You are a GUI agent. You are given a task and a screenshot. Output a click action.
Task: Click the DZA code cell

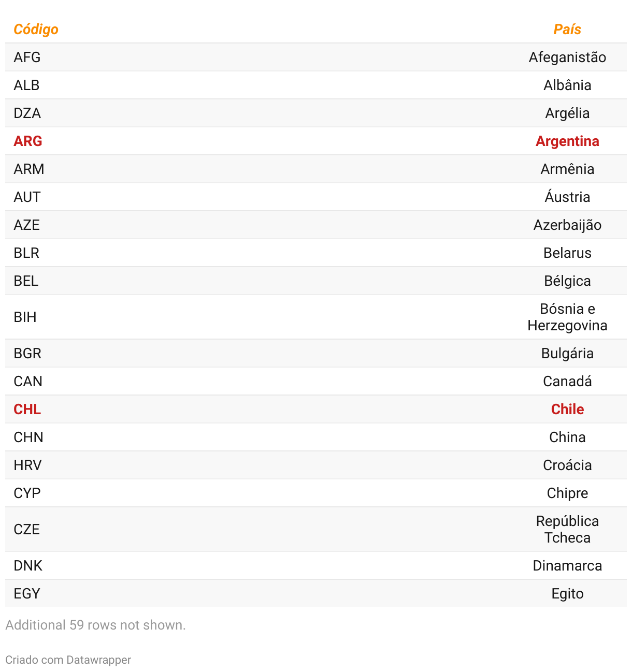(x=27, y=113)
